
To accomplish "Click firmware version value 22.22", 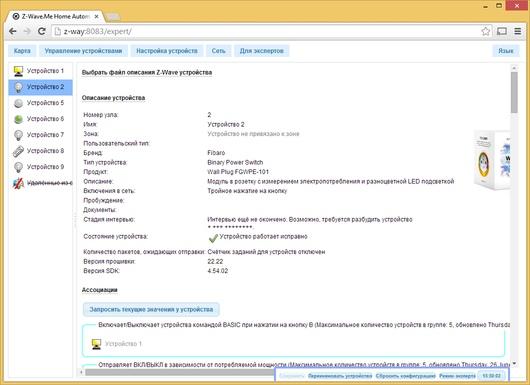I will click(215, 261).
